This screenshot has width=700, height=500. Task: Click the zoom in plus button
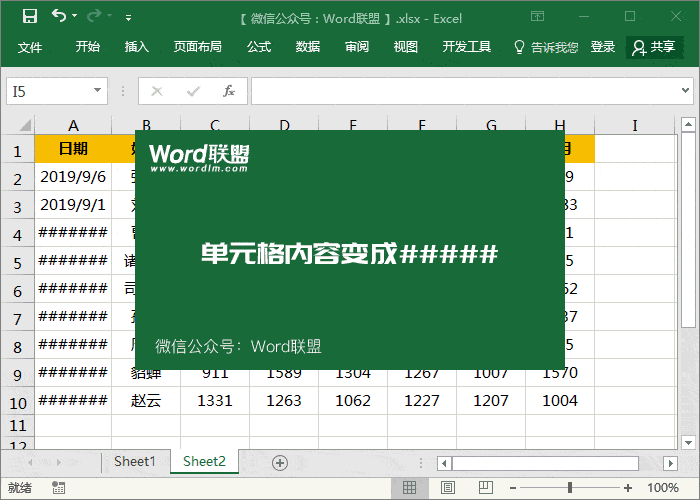pos(628,488)
